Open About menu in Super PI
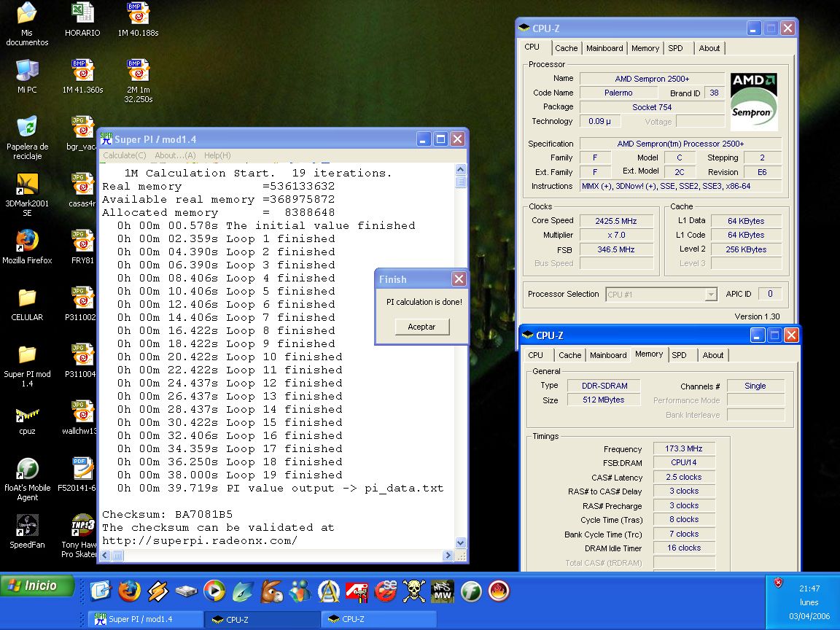 (175, 155)
